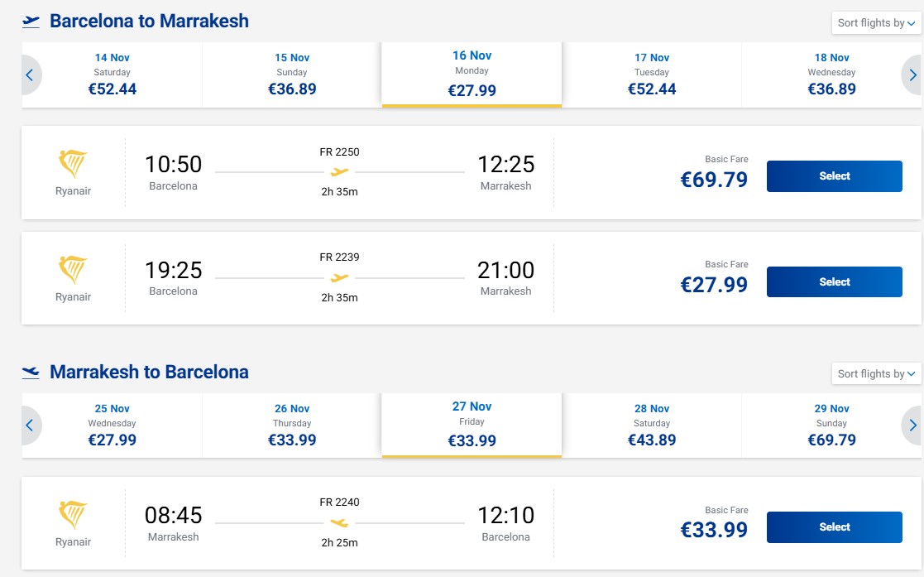Select the 19:25 flight at €27.99

[835, 282]
